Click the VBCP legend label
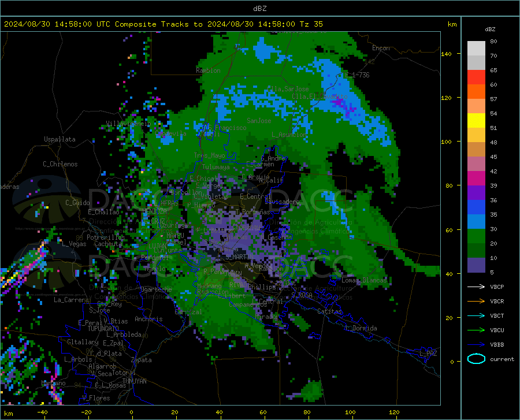The height and width of the screenshot is (420, 520). point(497,287)
